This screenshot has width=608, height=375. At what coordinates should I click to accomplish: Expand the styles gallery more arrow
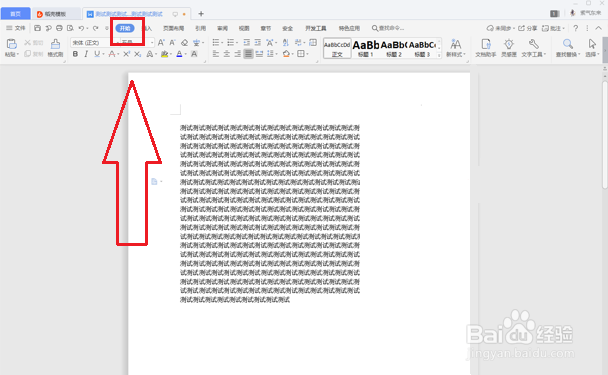pyautogui.click(x=439, y=55)
